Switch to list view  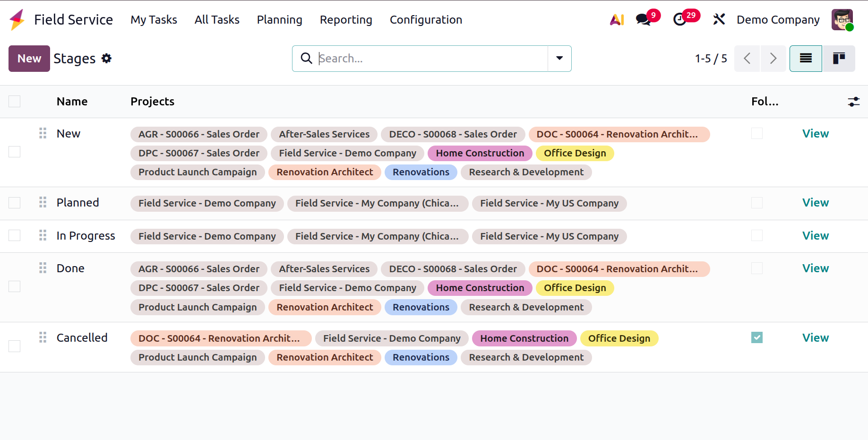coord(806,59)
